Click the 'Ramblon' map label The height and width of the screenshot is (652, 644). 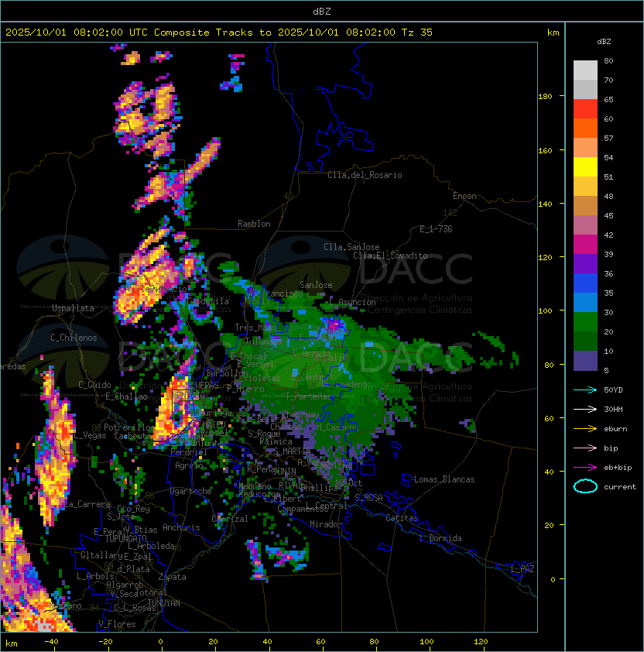point(254,224)
